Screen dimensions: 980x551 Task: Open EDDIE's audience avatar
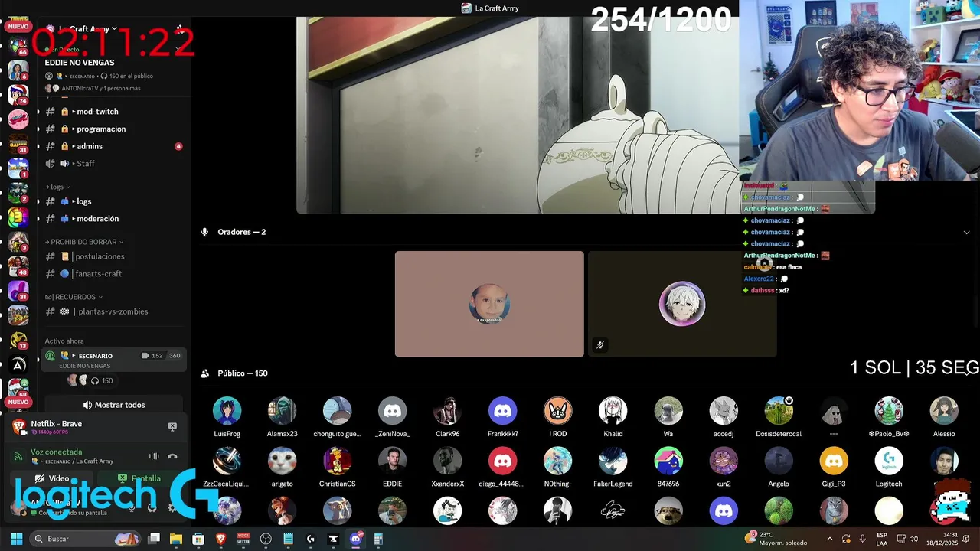point(392,461)
